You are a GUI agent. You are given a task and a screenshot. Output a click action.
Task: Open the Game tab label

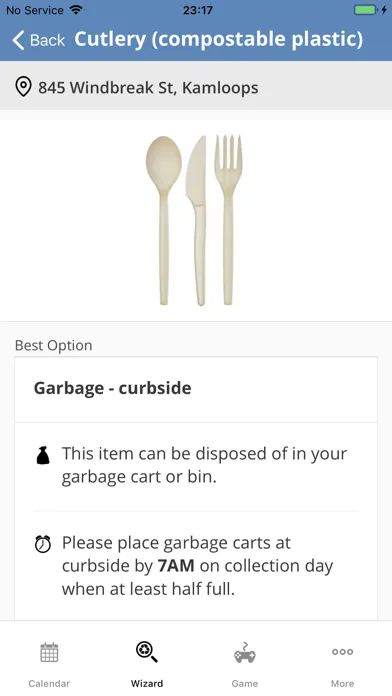245,684
